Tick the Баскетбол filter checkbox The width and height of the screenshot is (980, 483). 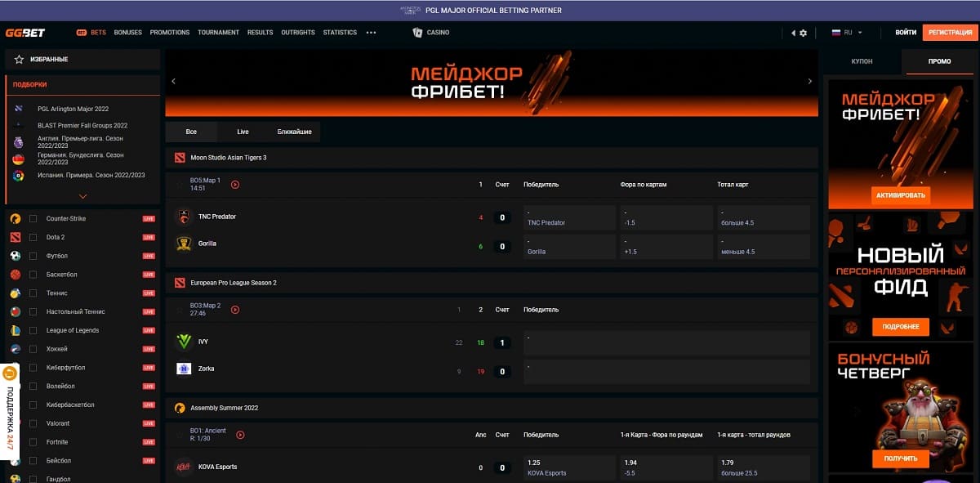tap(33, 275)
